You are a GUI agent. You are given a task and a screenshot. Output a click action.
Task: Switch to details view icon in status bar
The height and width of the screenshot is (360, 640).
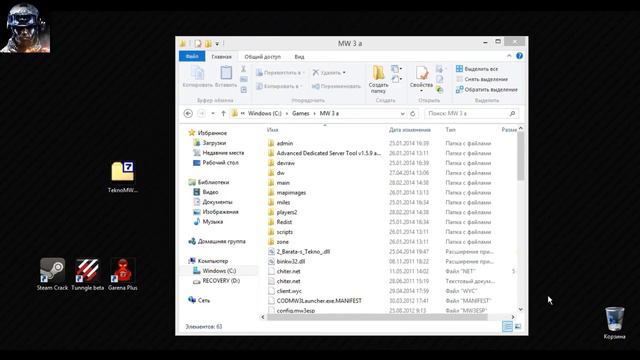(x=507, y=326)
